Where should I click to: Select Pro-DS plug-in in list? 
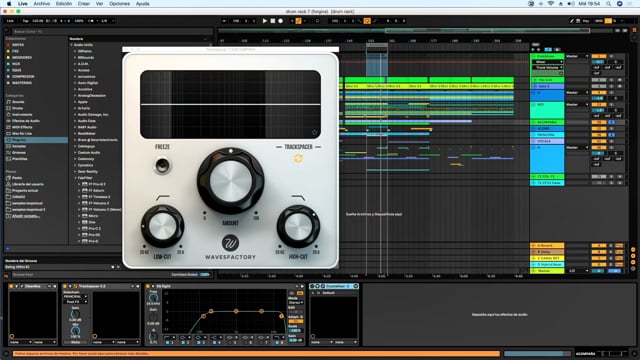click(x=94, y=235)
